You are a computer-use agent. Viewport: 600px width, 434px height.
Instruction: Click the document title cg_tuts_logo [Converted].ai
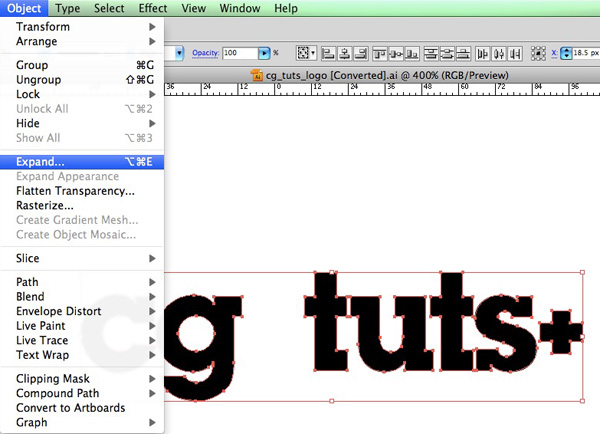click(x=331, y=75)
